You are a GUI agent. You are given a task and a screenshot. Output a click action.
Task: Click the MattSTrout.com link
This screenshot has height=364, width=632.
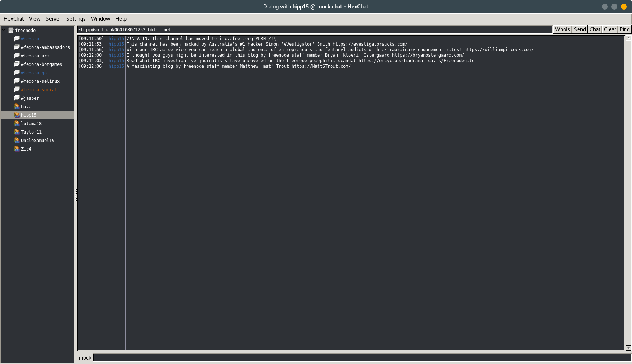321,66
